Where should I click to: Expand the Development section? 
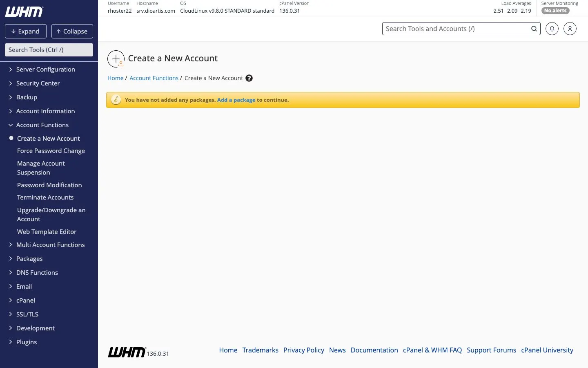[x=36, y=328]
